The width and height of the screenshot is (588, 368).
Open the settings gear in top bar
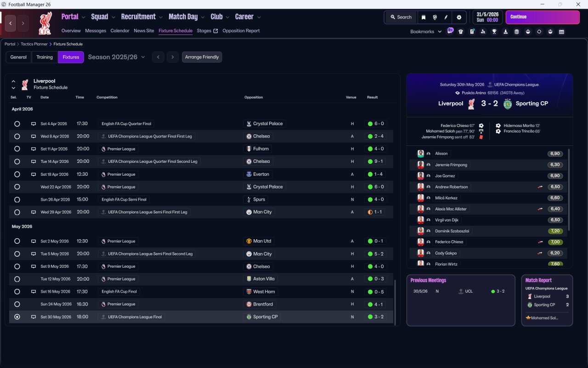coord(458,17)
